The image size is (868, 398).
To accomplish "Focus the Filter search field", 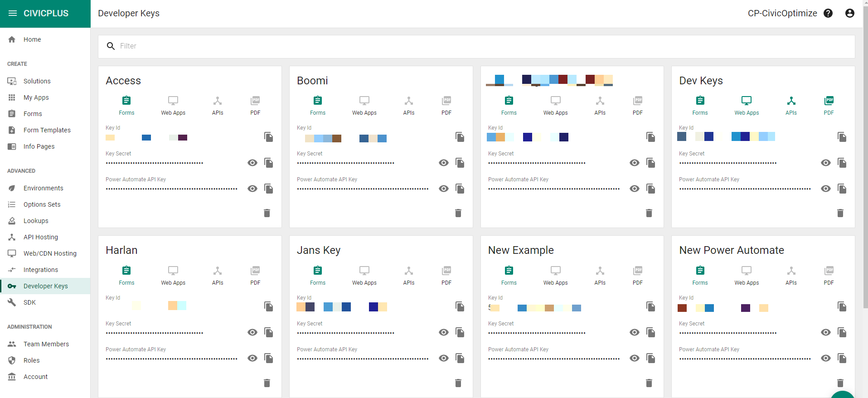I will click(x=476, y=46).
